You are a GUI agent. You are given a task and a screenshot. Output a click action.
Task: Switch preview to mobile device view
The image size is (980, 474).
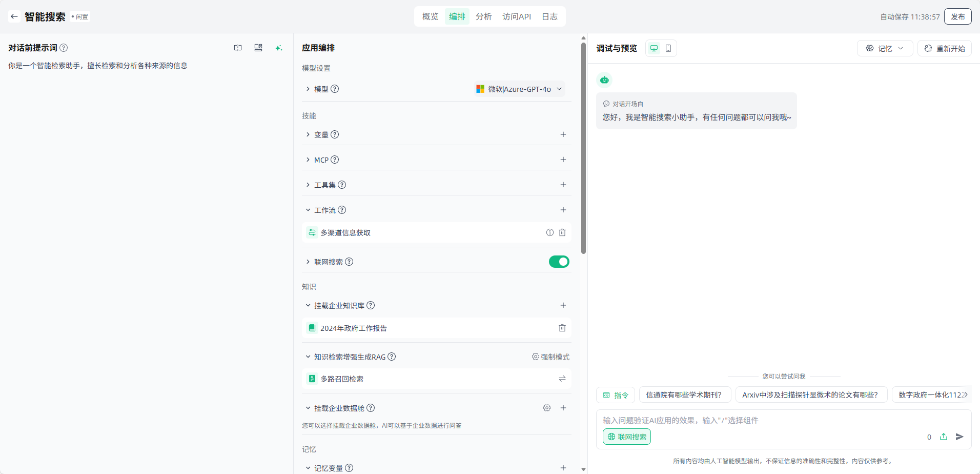[x=668, y=48]
